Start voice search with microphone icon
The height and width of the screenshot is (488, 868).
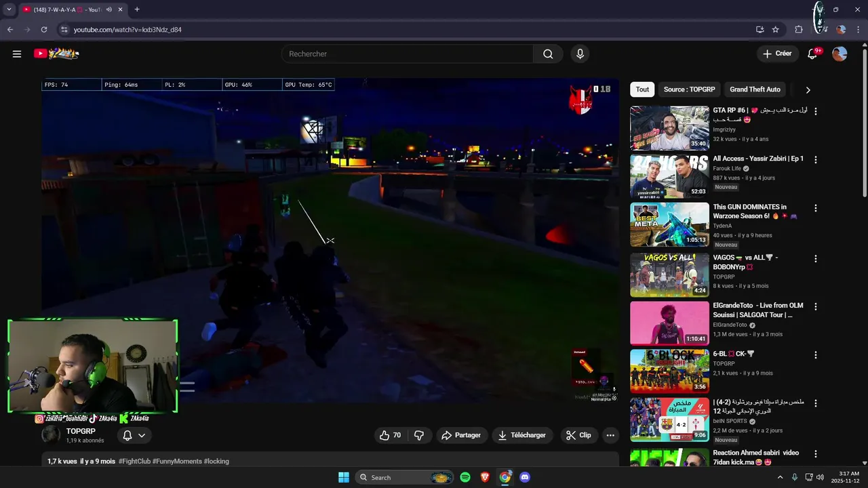[x=580, y=54]
